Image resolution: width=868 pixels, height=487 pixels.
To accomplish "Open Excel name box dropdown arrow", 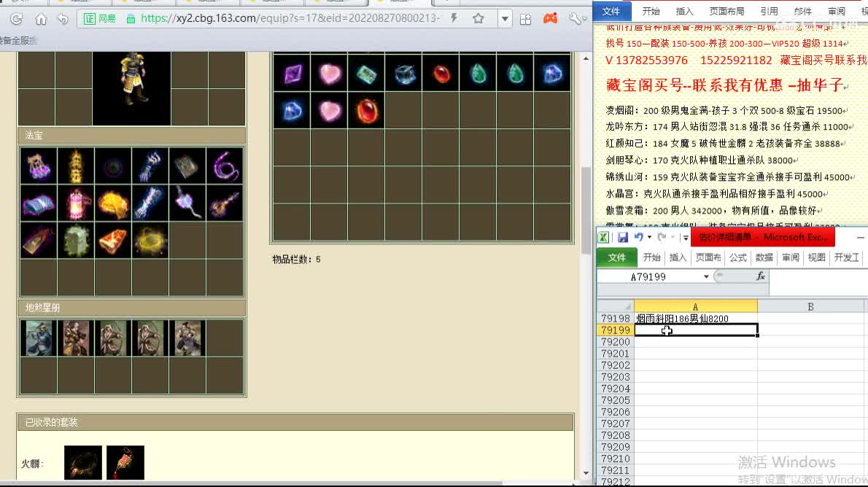I will 706,277.
